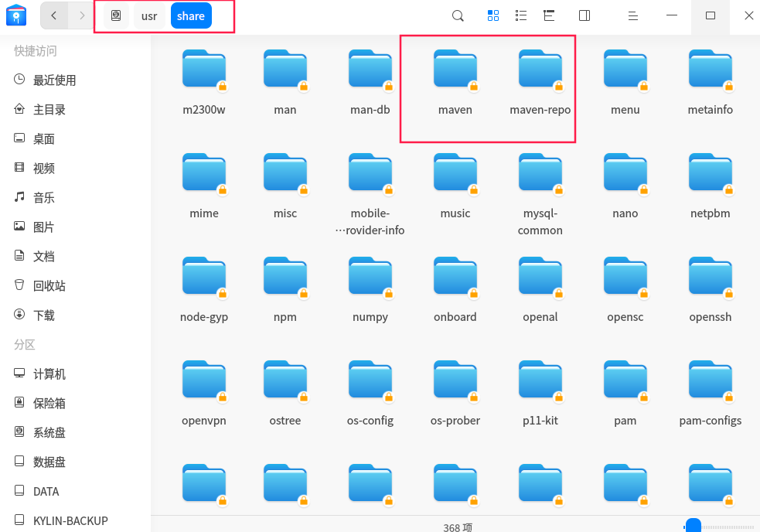Select the m2300w folder
This screenshot has width=760, height=532.
(x=204, y=83)
